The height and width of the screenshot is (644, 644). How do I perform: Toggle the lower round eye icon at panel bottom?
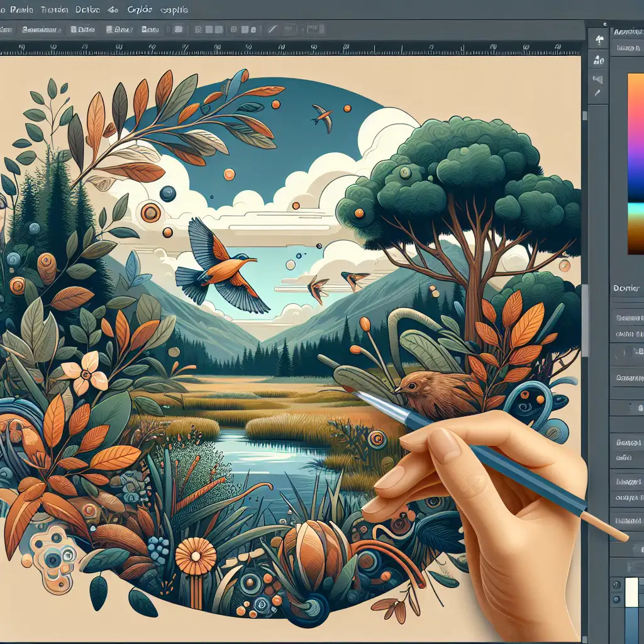point(616,599)
